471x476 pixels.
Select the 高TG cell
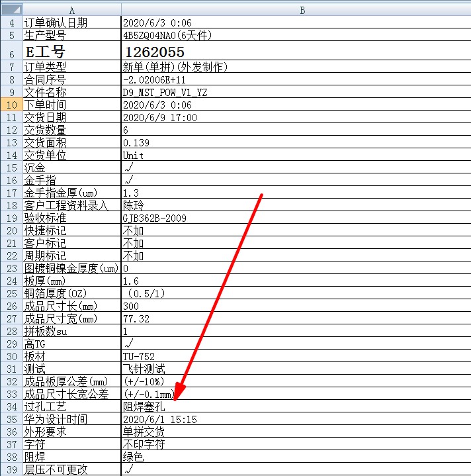point(72,344)
